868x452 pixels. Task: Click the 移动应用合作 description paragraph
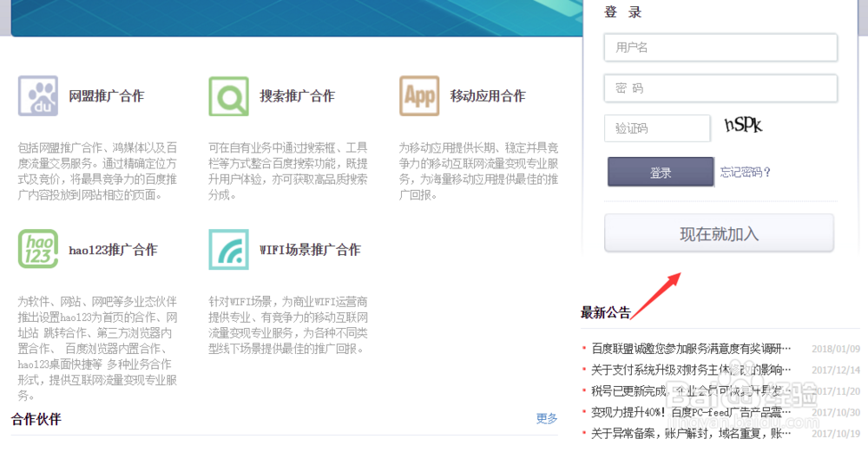[x=479, y=172]
